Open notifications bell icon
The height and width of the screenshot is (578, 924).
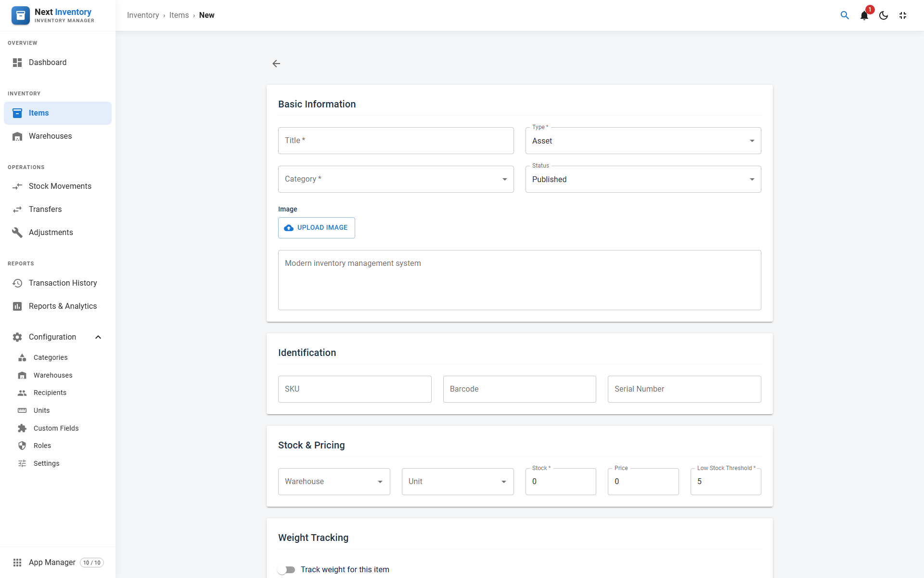pos(864,15)
